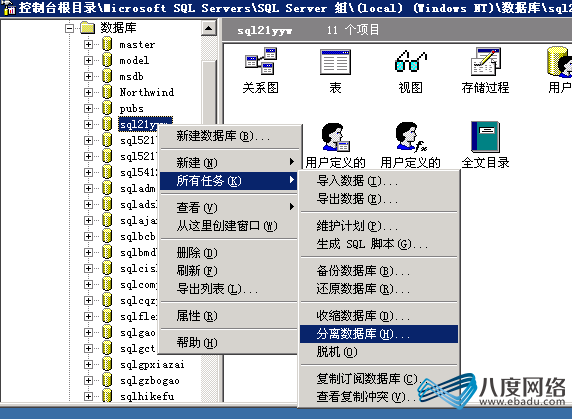This screenshot has width=572, height=419.
Task: Expand the master database node
Action: [x=88, y=44]
